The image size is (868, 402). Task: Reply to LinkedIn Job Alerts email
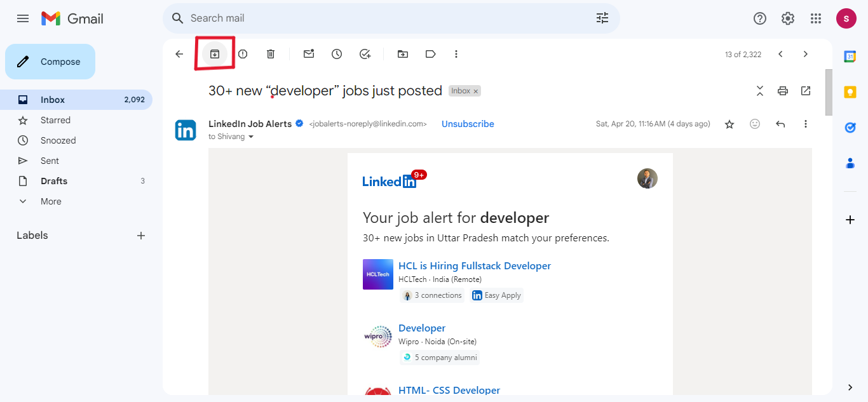tap(780, 124)
